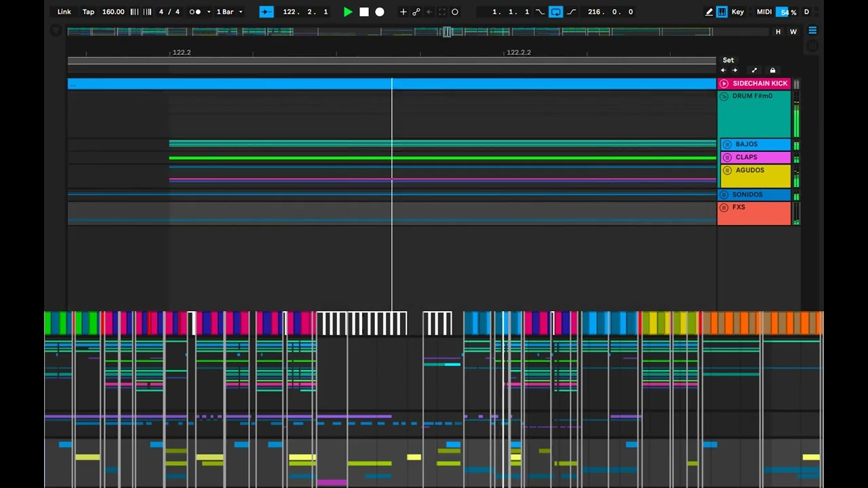Toggle the Loop switch
868x488 pixels.
pos(556,12)
